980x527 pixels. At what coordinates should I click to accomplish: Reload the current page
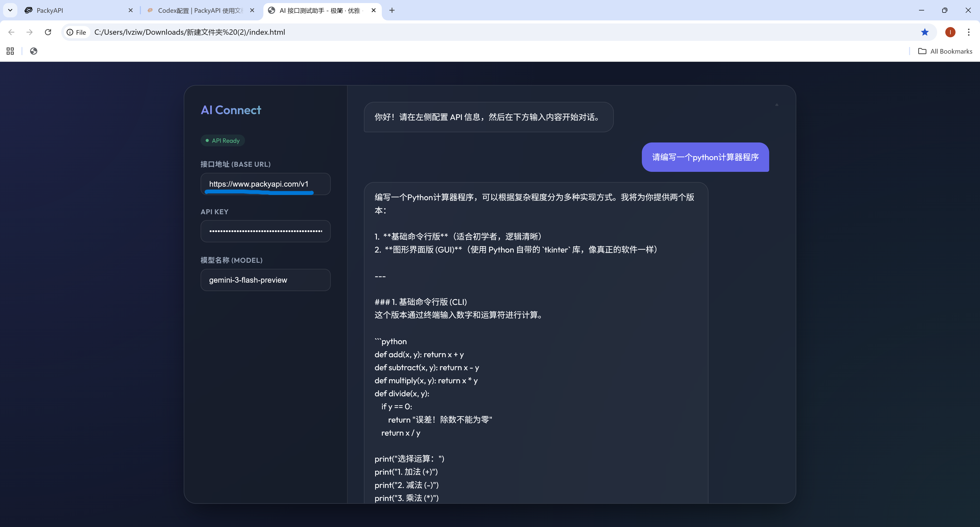tap(48, 32)
